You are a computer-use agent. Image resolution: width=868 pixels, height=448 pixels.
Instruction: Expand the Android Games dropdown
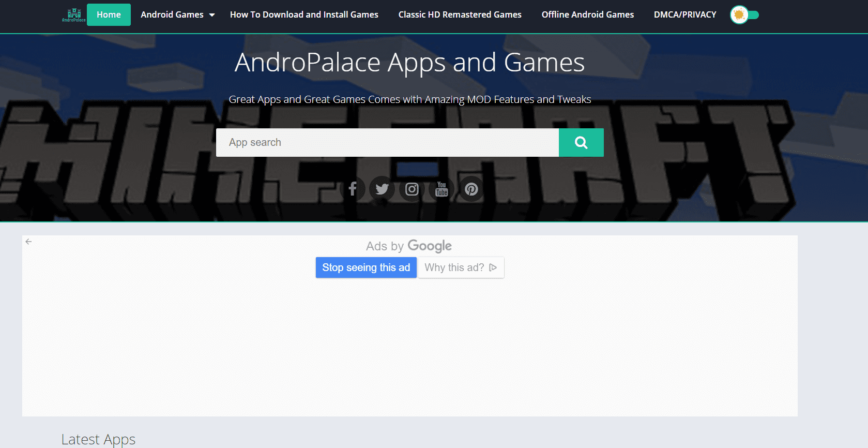coord(177,14)
